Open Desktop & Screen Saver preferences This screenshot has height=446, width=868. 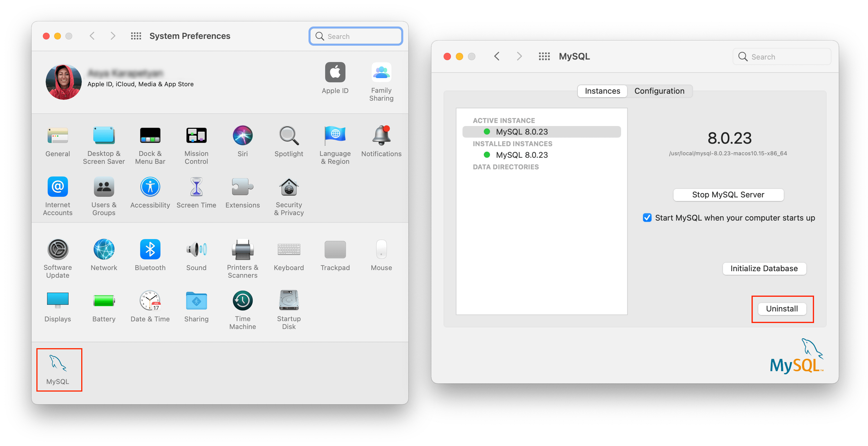[x=104, y=145]
